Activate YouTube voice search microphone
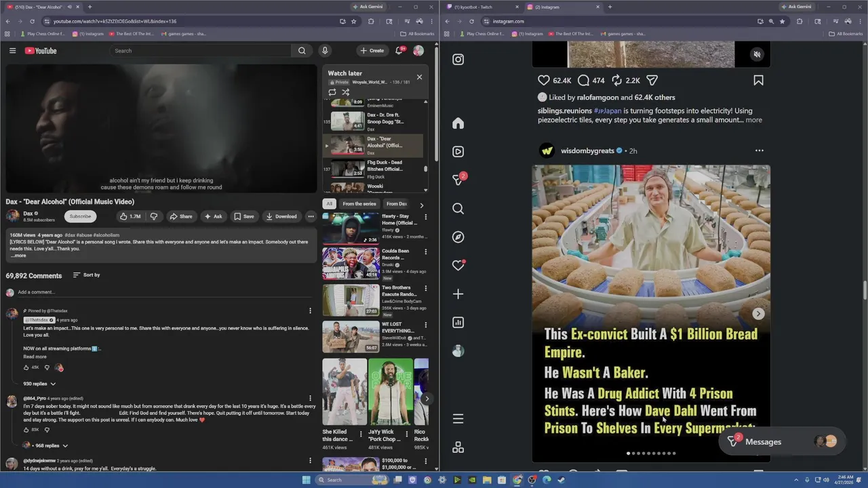868x488 pixels. 325,51
